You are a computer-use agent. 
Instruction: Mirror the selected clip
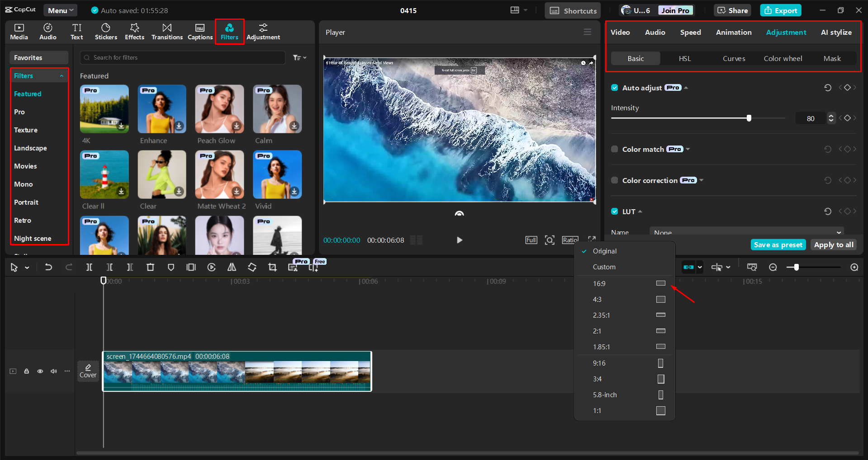(232, 267)
